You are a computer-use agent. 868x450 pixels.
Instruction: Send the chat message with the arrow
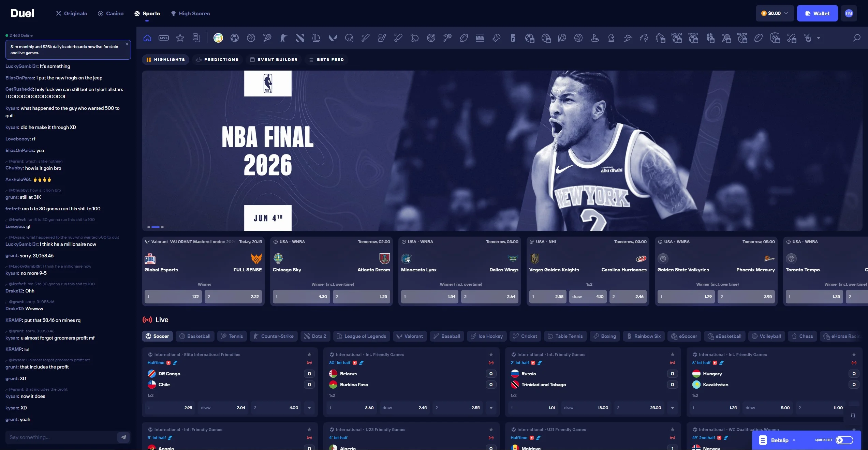[123, 437]
